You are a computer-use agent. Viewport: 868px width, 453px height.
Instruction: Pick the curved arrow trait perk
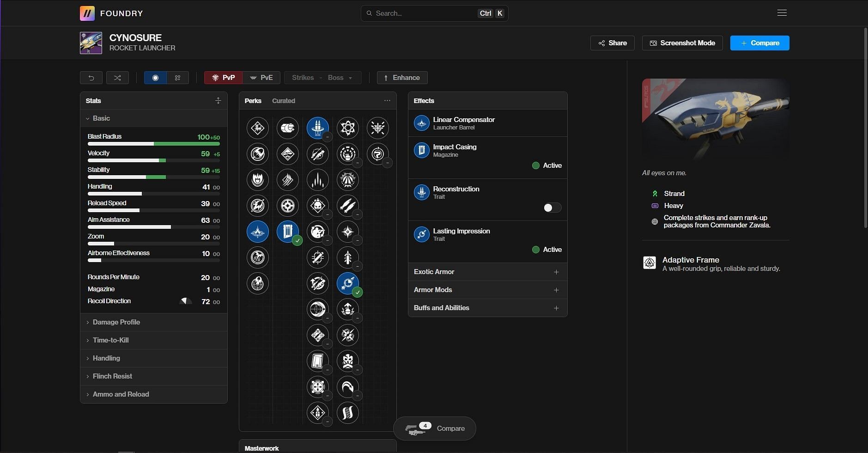[x=348, y=387]
